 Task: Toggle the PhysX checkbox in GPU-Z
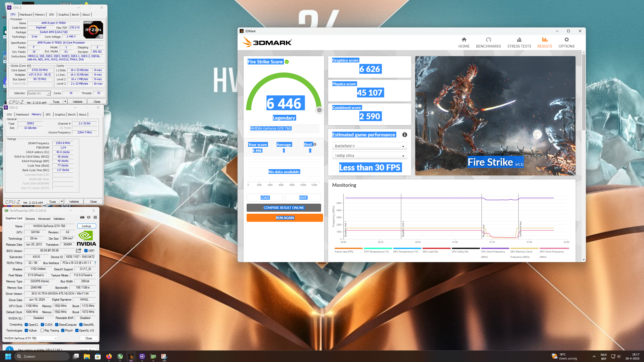pyautogui.click(x=63, y=330)
